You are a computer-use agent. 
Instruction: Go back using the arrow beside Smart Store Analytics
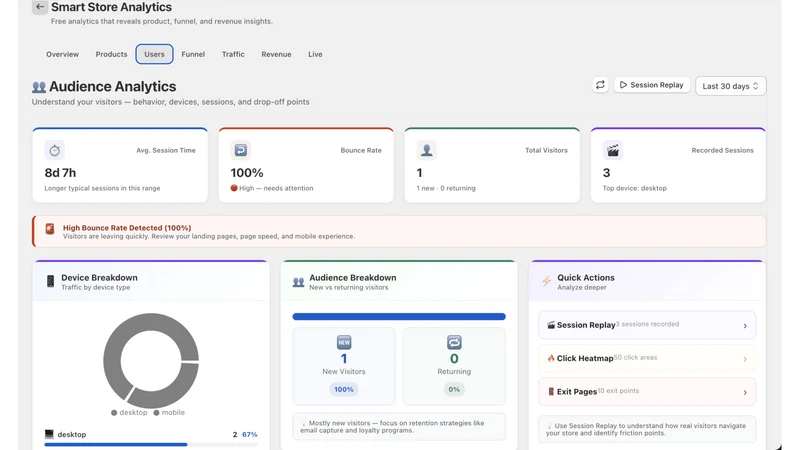click(x=40, y=7)
